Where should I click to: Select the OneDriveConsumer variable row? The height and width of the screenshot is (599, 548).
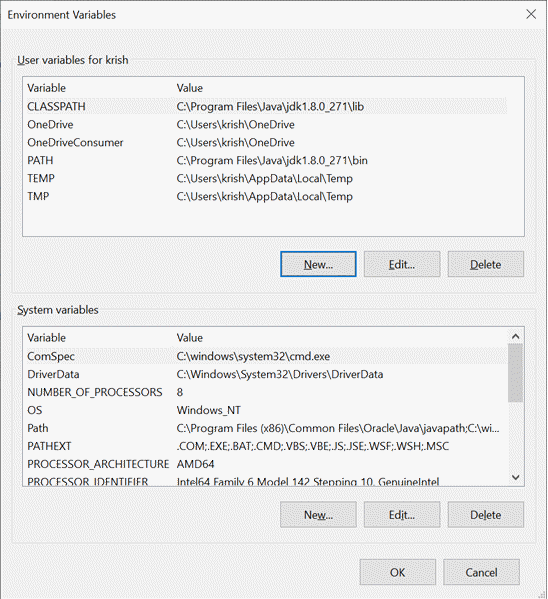tap(266, 142)
